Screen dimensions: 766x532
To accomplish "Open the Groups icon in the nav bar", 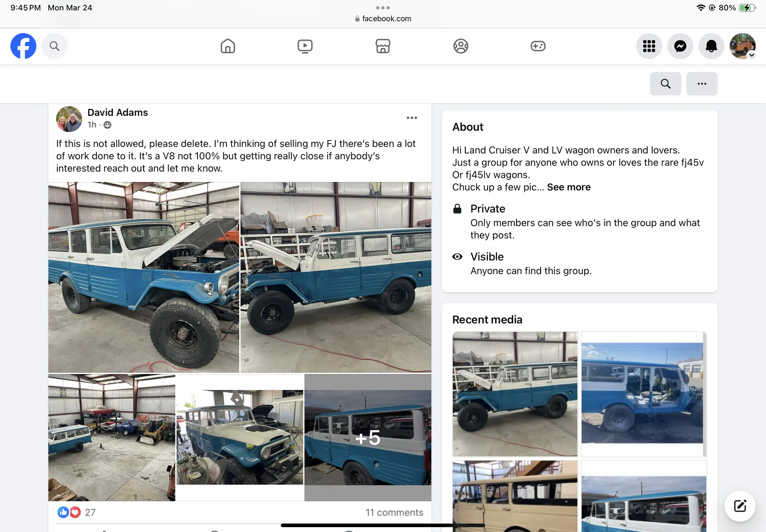I will (461, 46).
